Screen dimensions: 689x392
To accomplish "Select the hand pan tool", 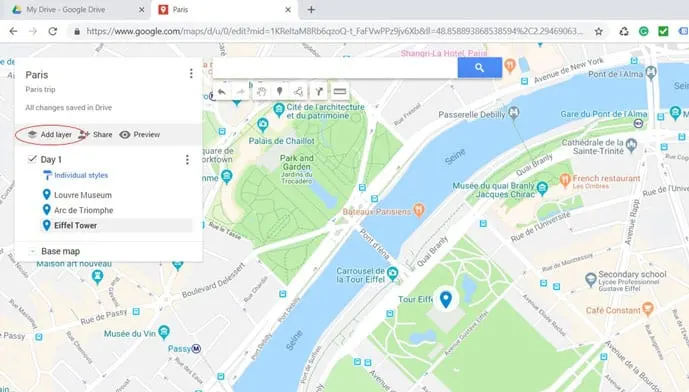I will point(261,92).
